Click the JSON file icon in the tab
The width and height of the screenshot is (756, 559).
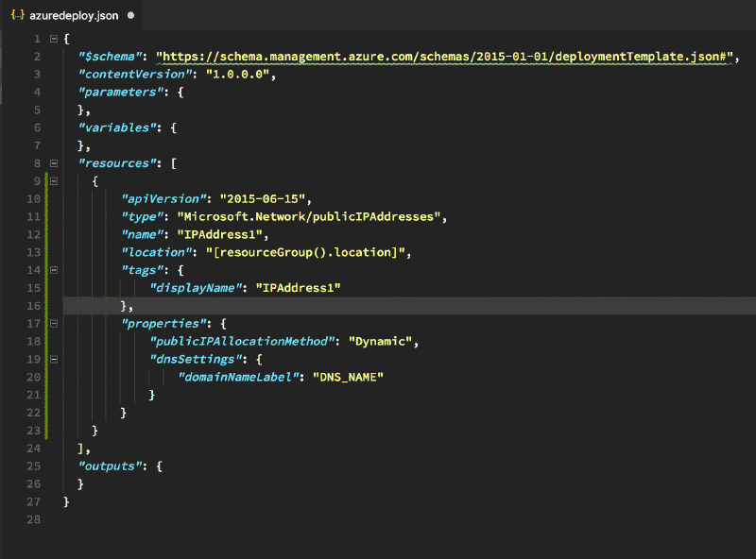pyautogui.click(x=16, y=15)
